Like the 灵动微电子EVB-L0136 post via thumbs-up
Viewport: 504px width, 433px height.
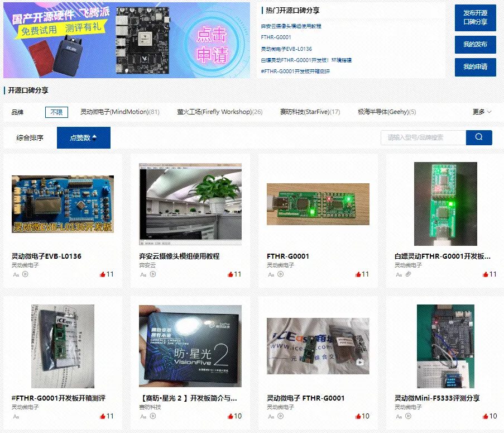(x=103, y=274)
